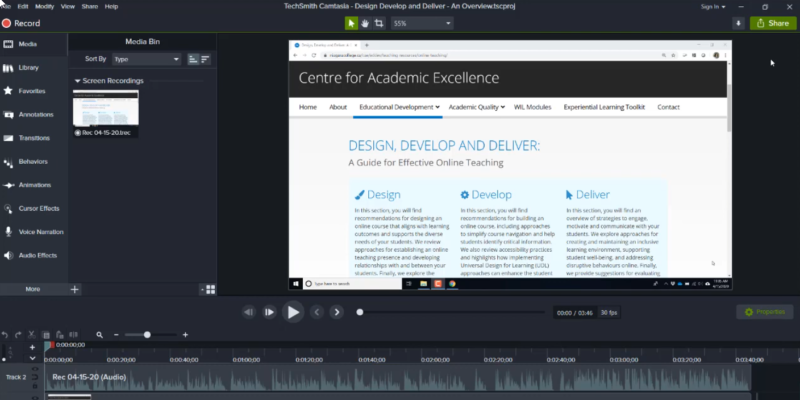Open the View menu
This screenshot has height=400, width=800.
[x=67, y=7]
